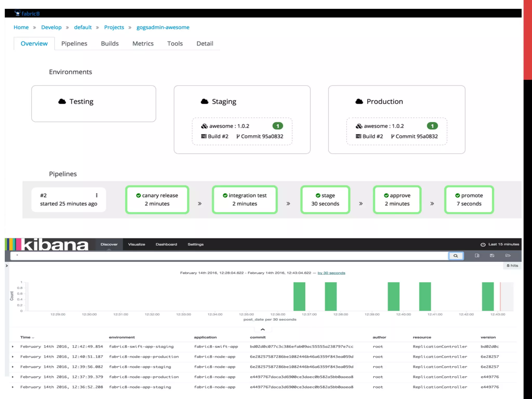Expand the 12:42:49.854 swift-app-staging log row
The height and width of the screenshot is (399, 532).
pyautogui.click(x=13, y=347)
